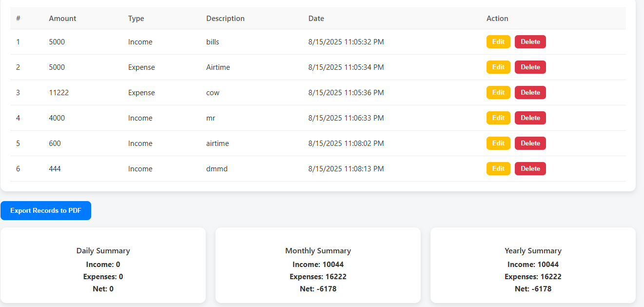Edit the 600 airtime income record
Viewport: 644px width, 307px height.
pos(498,143)
